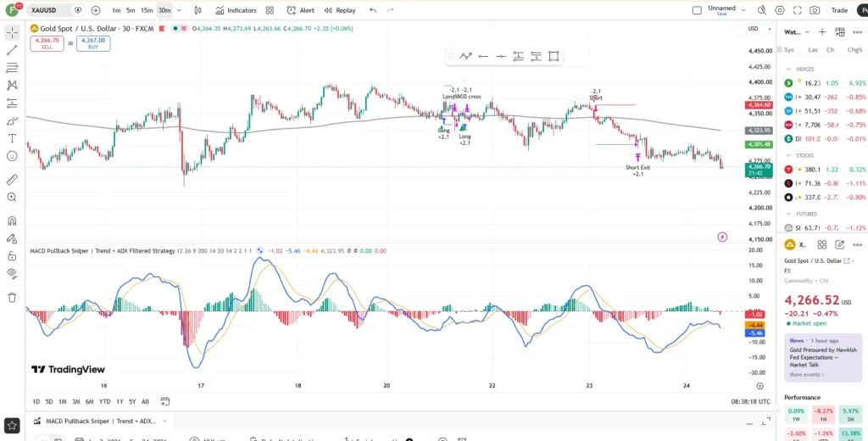
Task: Take a chart snapshot with camera icon
Action: pos(815,10)
